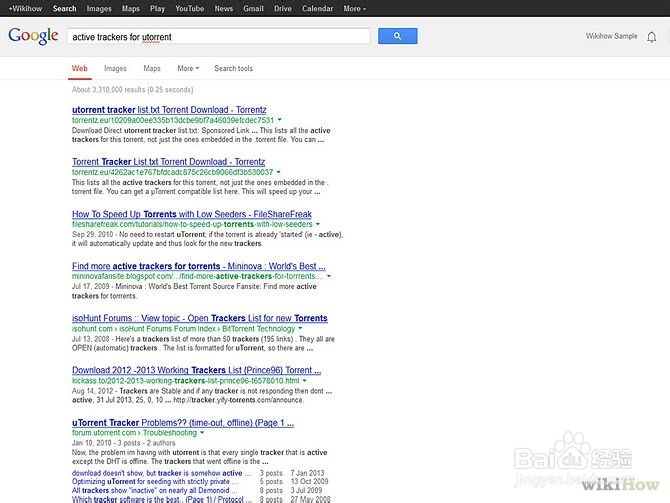
Task: Expand arrow next to torrentz.eu/4262ac1e URL
Action: coord(279,172)
